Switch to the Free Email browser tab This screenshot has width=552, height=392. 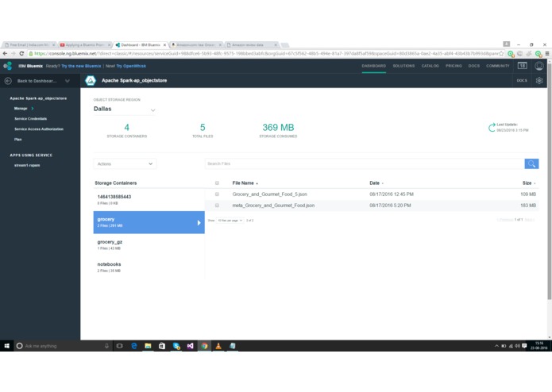29,44
